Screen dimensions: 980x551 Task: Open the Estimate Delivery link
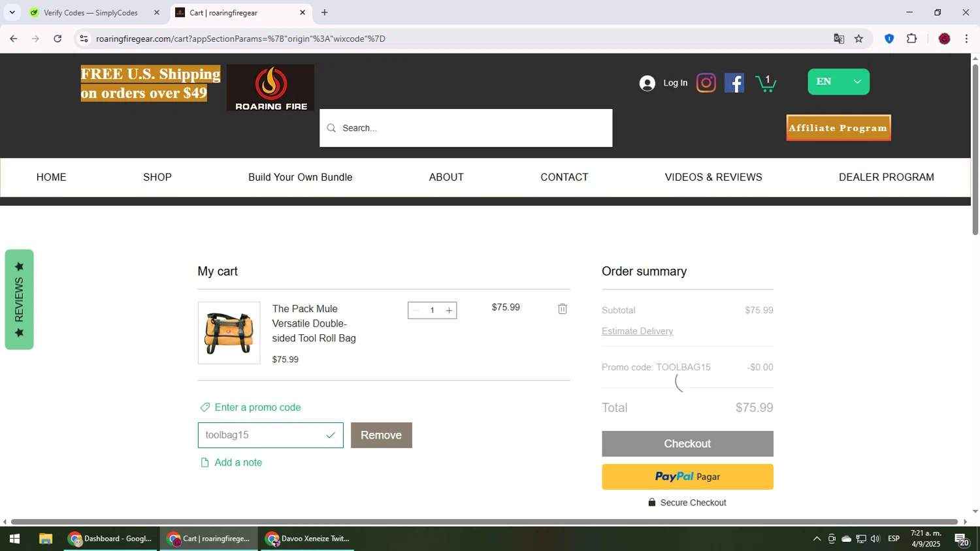click(x=638, y=331)
